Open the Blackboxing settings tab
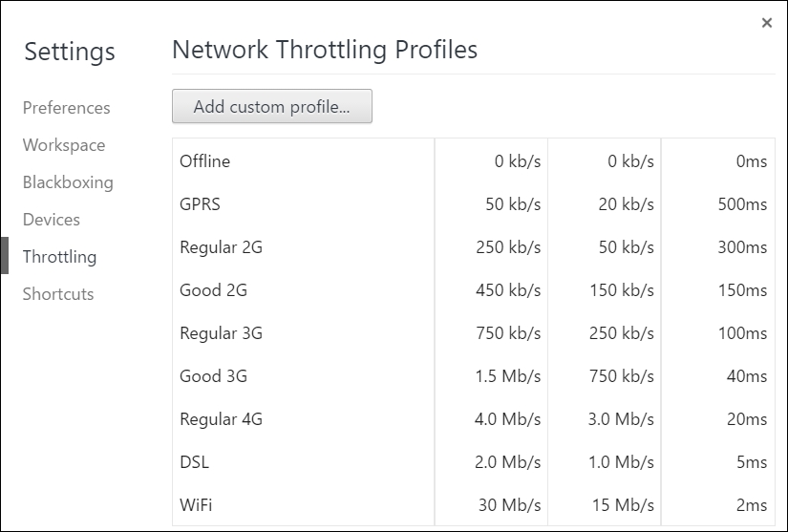Screen dimensions: 788x532 (x=68, y=181)
